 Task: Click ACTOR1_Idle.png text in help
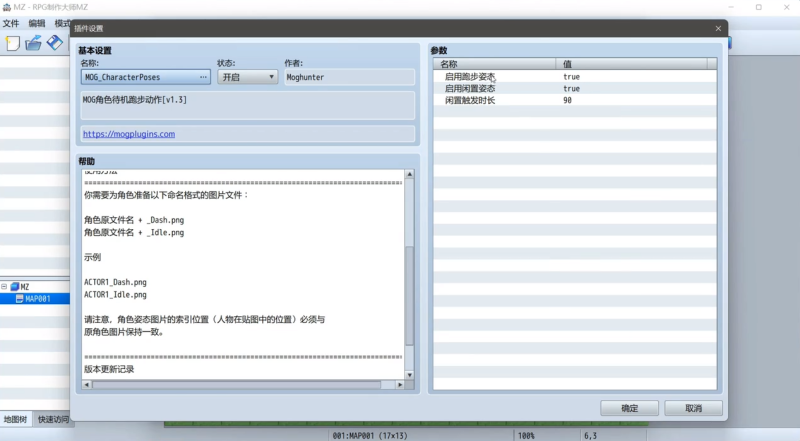click(115, 295)
